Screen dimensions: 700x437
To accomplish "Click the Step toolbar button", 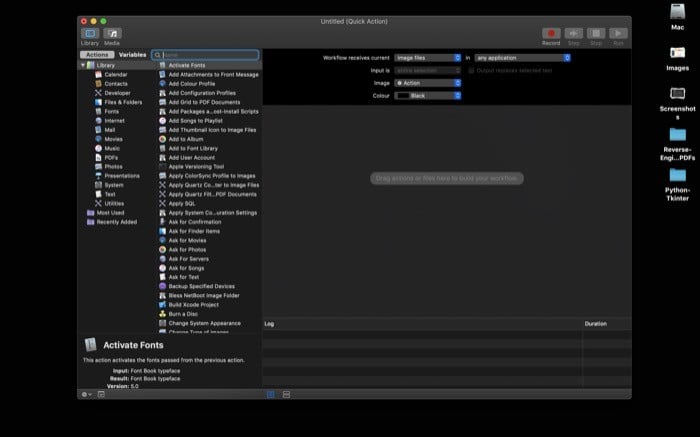I will [x=574, y=33].
